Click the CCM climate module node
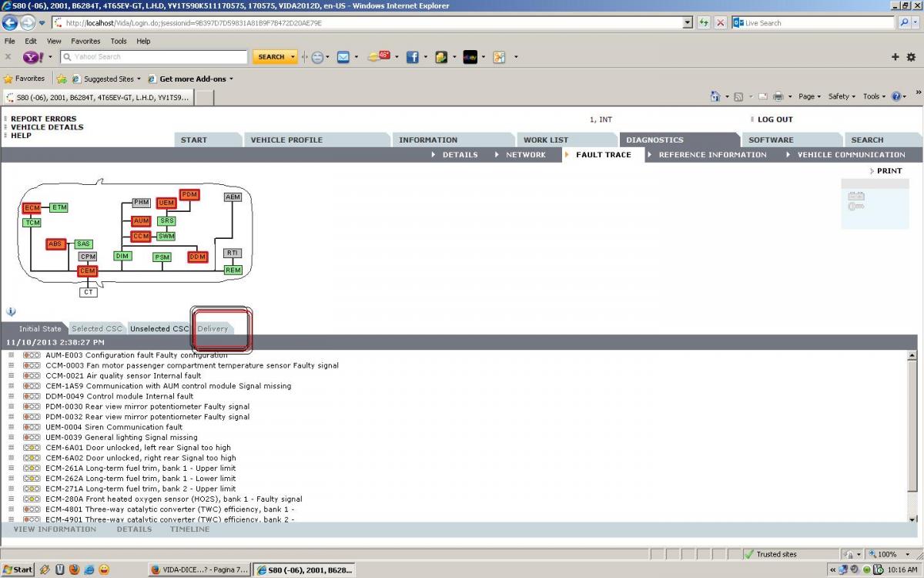This screenshot has width=924, height=578. point(141,237)
